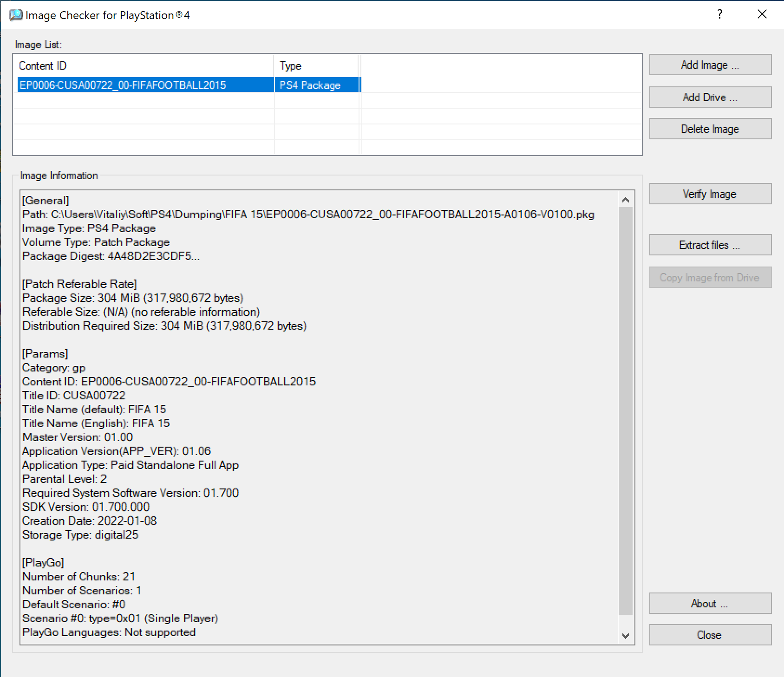Viewport: 784px width, 677px height.
Task: Click the Parental Level: 2 line
Action: (x=65, y=479)
